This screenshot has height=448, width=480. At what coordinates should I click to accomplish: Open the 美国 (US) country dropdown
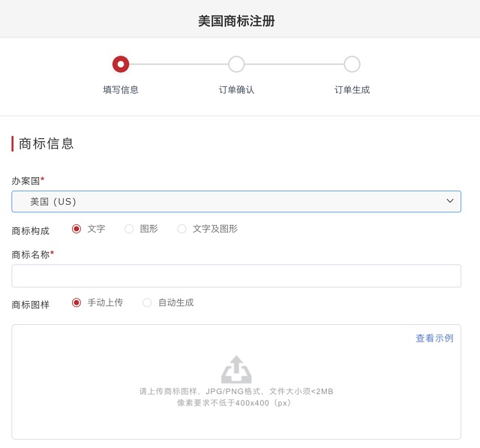coord(235,201)
